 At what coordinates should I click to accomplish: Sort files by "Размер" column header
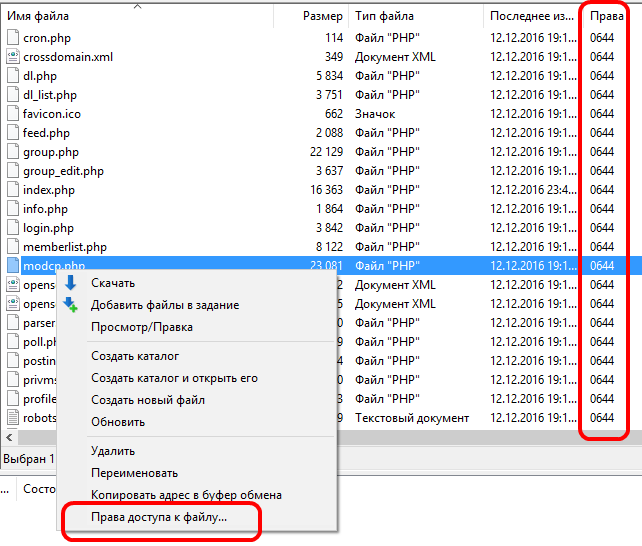pyautogui.click(x=322, y=17)
